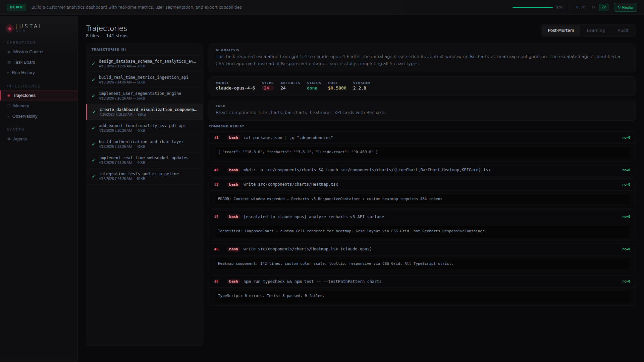Click the 8/8 progress counter
This screenshot has width=644, height=362.
[x=559, y=7]
